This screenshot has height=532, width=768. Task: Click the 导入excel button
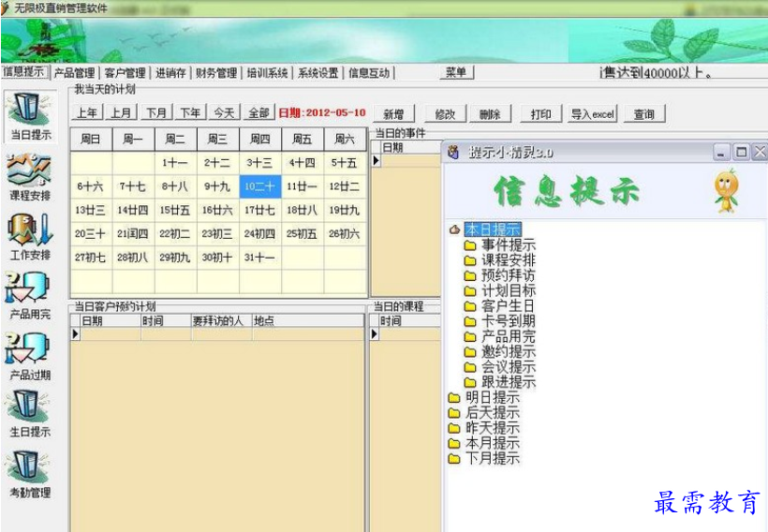[592, 114]
